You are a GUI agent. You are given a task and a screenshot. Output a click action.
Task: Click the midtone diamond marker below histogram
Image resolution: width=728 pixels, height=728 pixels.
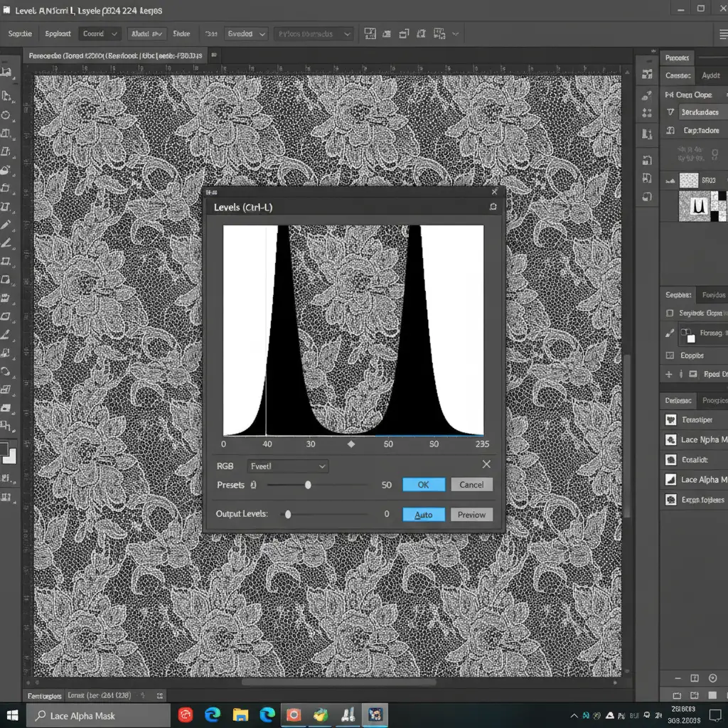[x=350, y=444]
